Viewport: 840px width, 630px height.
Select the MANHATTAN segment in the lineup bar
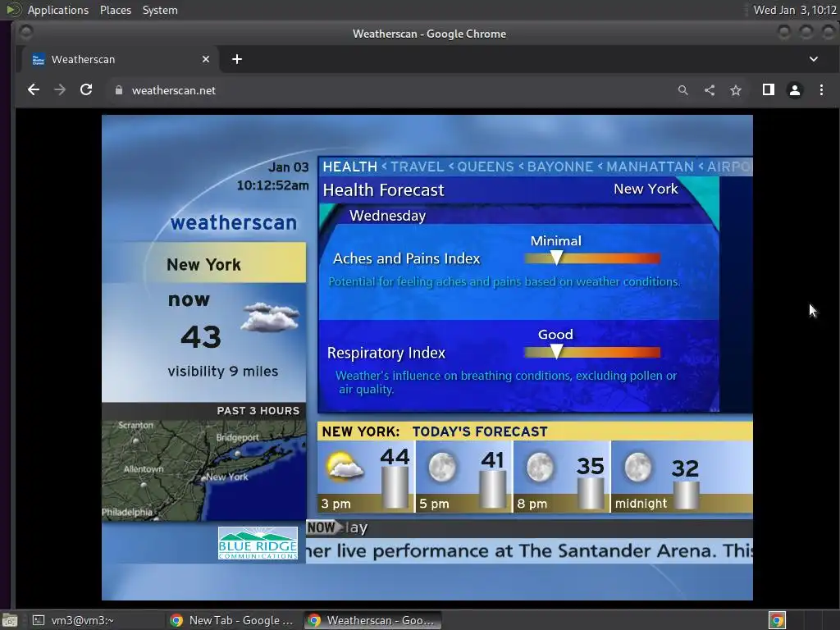click(x=650, y=167)
